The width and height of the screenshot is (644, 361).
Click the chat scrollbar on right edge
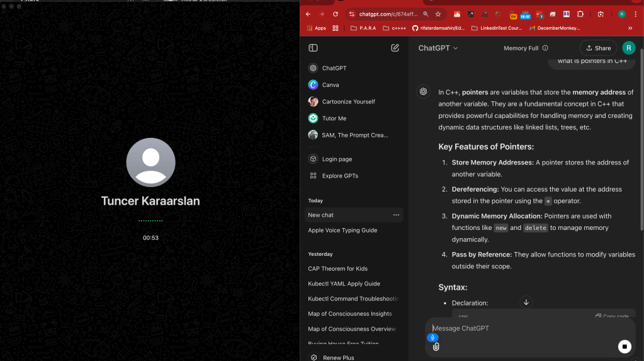click(x=641, y=140)
